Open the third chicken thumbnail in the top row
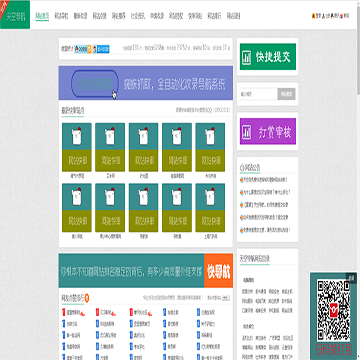 tap(144, 147)
